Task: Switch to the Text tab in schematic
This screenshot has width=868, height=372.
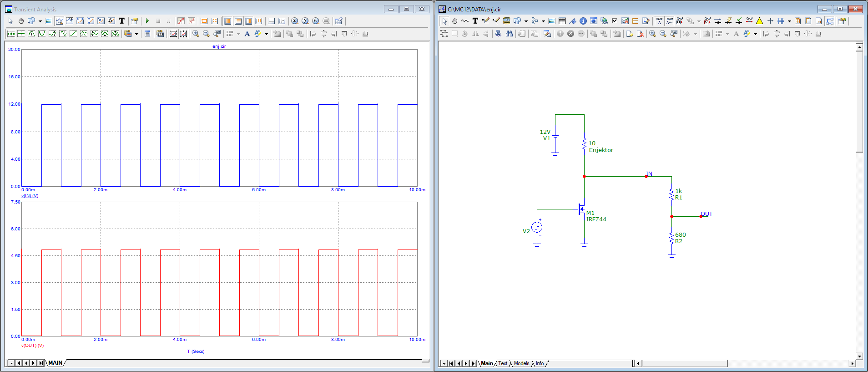Action: 503,363
